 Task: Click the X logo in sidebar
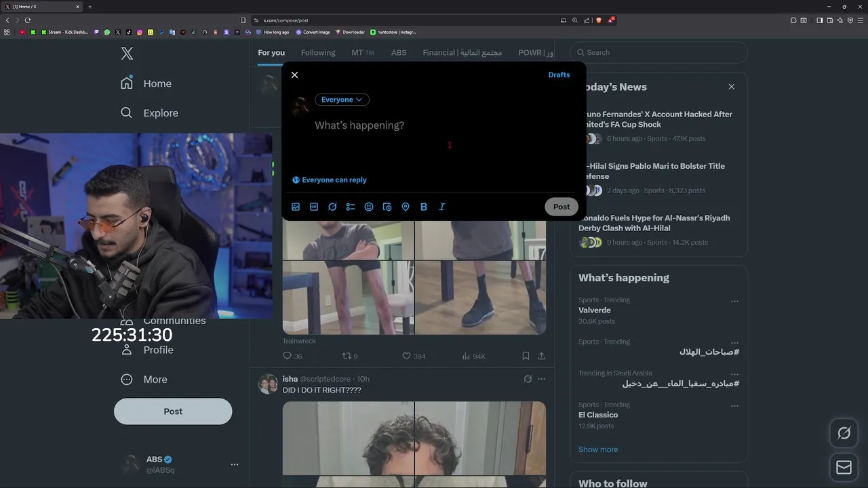click(x=127, y=54)
